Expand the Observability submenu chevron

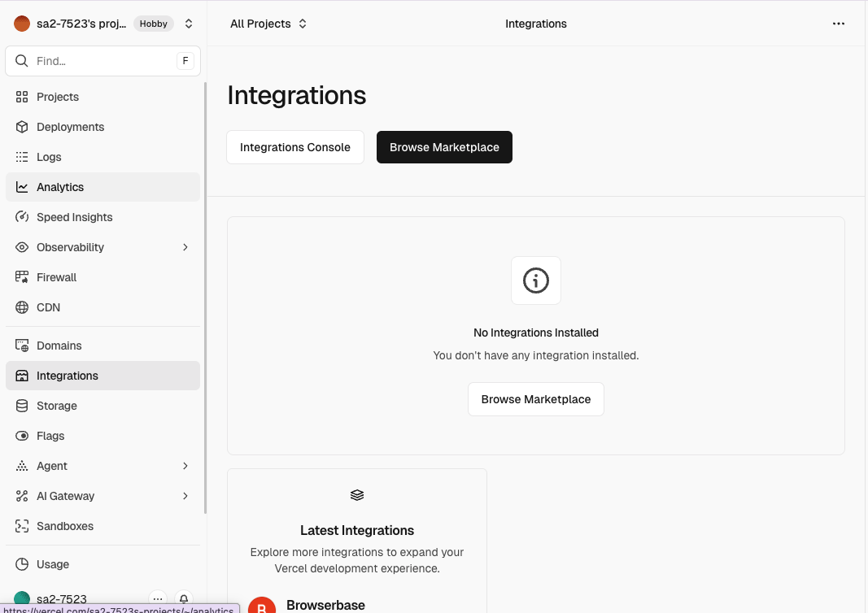pyautogui.click(x=185, y=247)
